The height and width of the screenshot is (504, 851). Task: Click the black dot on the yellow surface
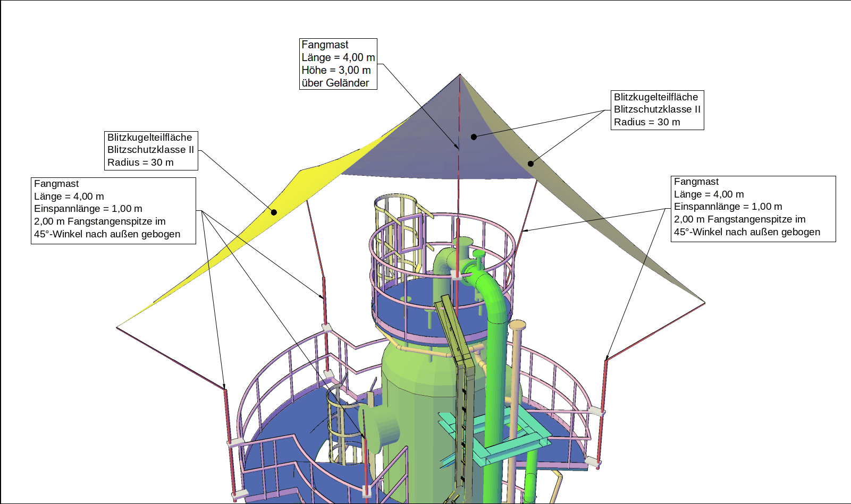point(274,212)
